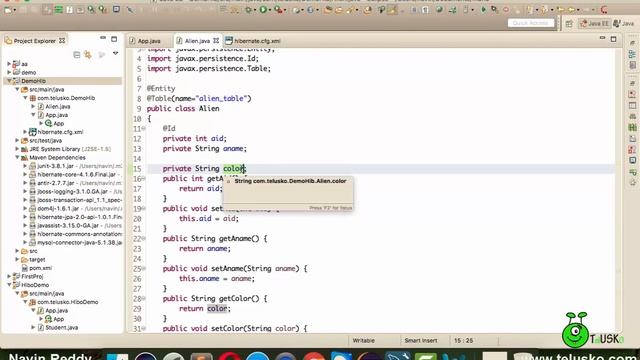Click the 15 : 25 cursor position indicator
Viewport: 640px width, 360px height.
tap(463, 340)
